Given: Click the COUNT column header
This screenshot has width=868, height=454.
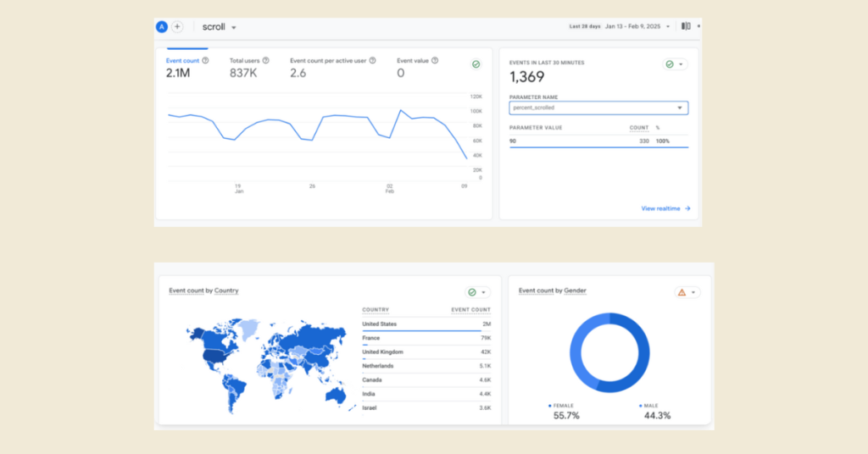Looking at the screenshot, I should point(639,128).
